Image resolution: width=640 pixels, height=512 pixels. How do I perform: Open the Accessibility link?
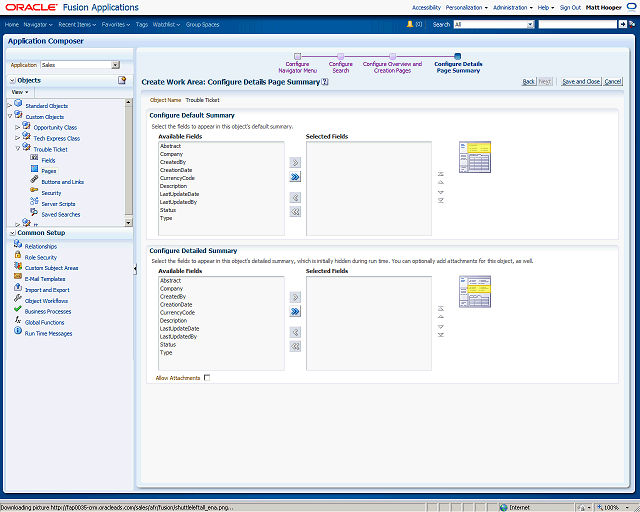(426, 8)
